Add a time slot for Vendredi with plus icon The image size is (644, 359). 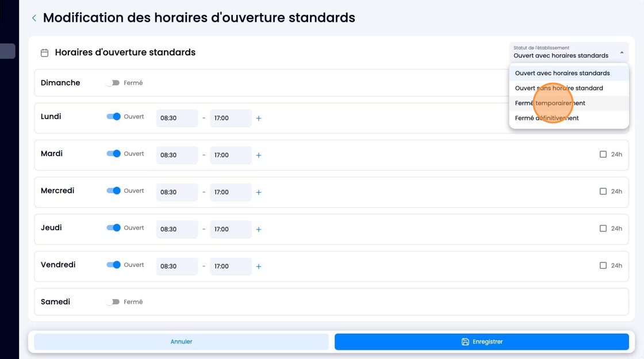tap(259, 266)
